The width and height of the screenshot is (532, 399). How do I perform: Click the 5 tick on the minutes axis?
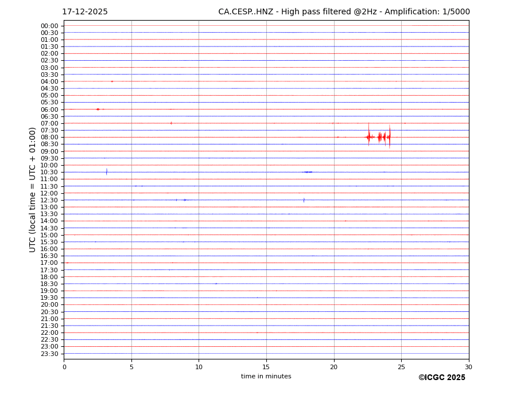point(131,367)
